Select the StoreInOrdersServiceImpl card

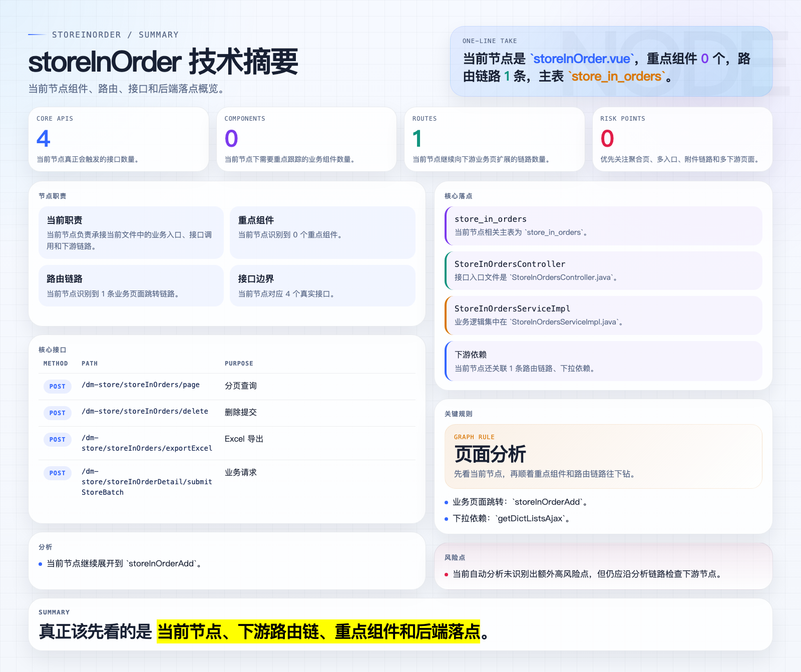(x=603, y=315)
